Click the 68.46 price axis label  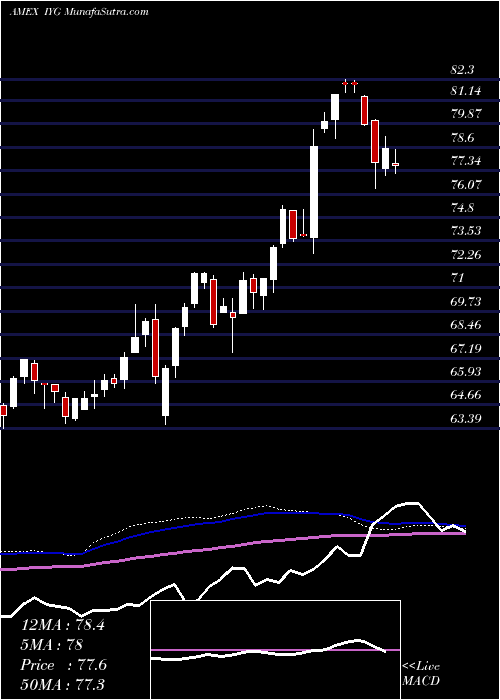click(467, 325)
